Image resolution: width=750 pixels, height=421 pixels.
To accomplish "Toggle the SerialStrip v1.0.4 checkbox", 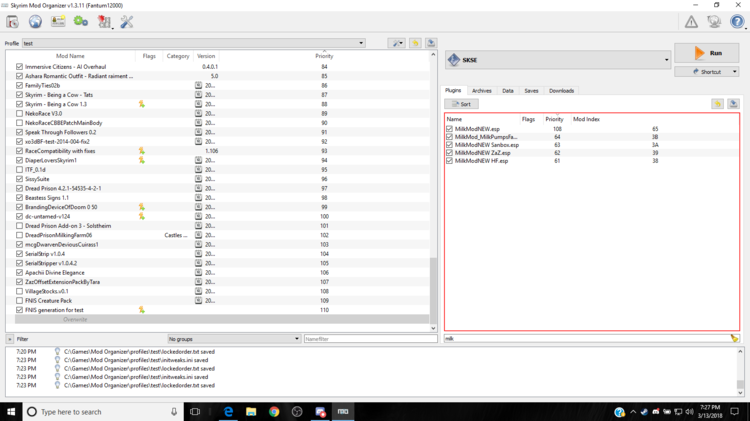I will click(x=19, y=254).
